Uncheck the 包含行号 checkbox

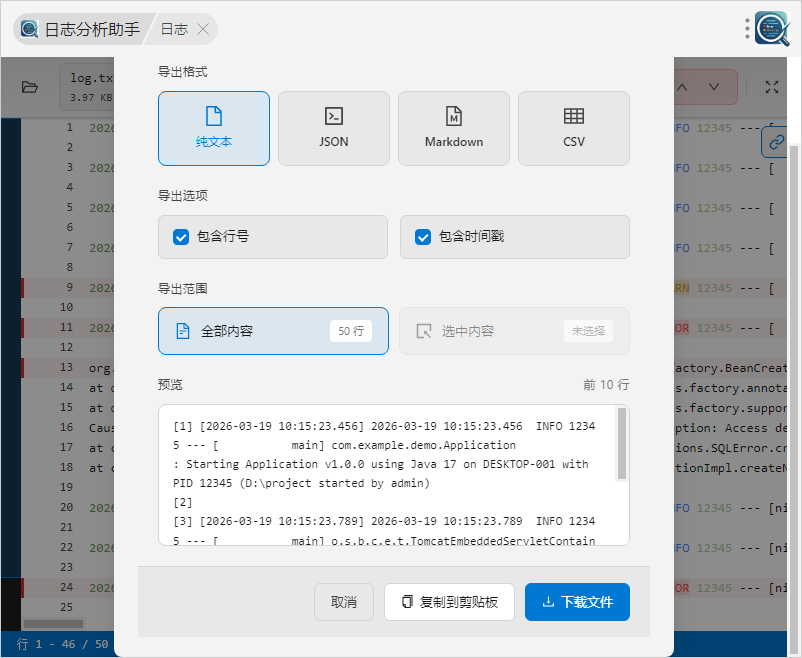(x=181, y=237)
